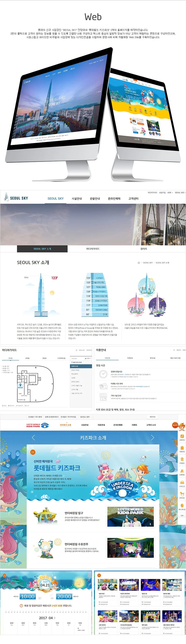This screenshot has height=644, width=186.
Task: Open the 온라인예매 menu in Seoul Sky header
Action: 114,199
